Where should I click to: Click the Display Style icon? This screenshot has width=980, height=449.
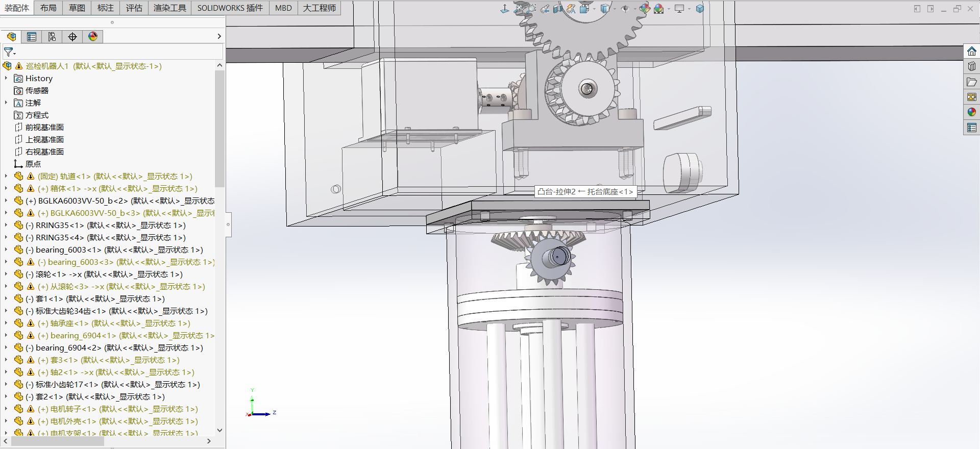(605, 9)
